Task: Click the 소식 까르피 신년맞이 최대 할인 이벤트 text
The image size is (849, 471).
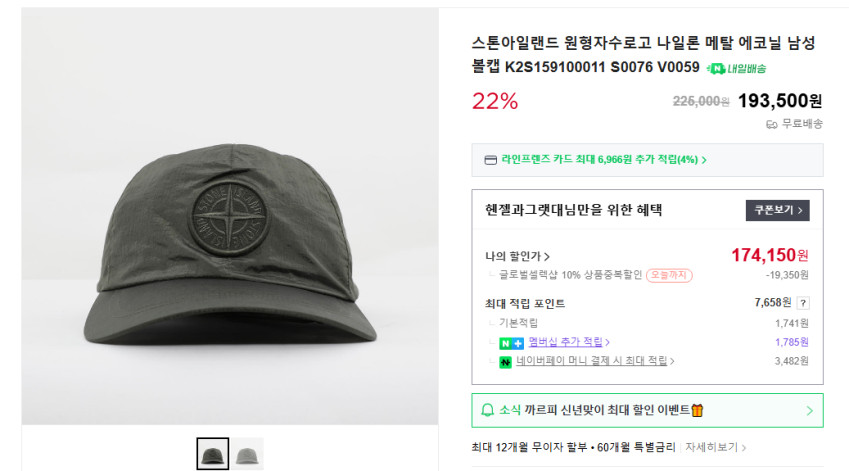Action: [x=594, y=410]
